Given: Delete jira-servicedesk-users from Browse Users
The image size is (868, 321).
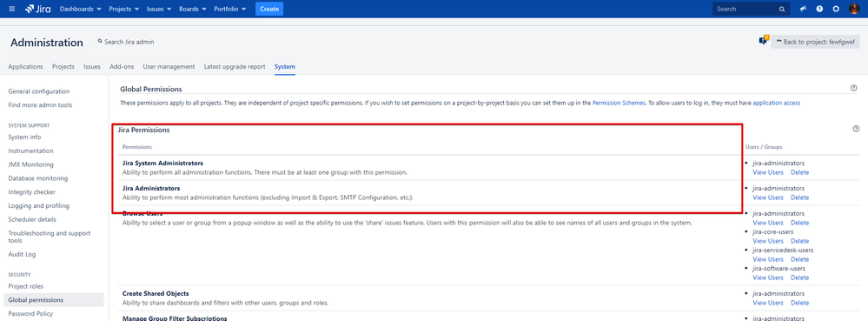Looking at the screenshot, I should (799, 259).
